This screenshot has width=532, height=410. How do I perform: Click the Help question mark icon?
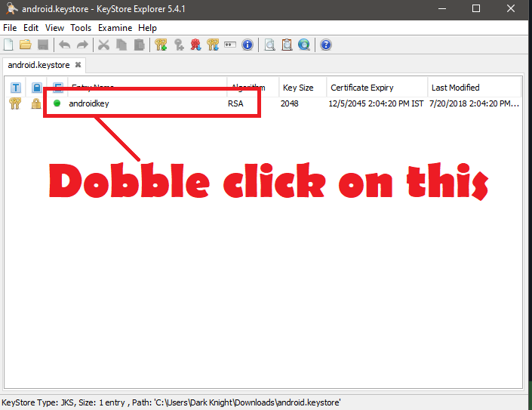pos(326,45)
